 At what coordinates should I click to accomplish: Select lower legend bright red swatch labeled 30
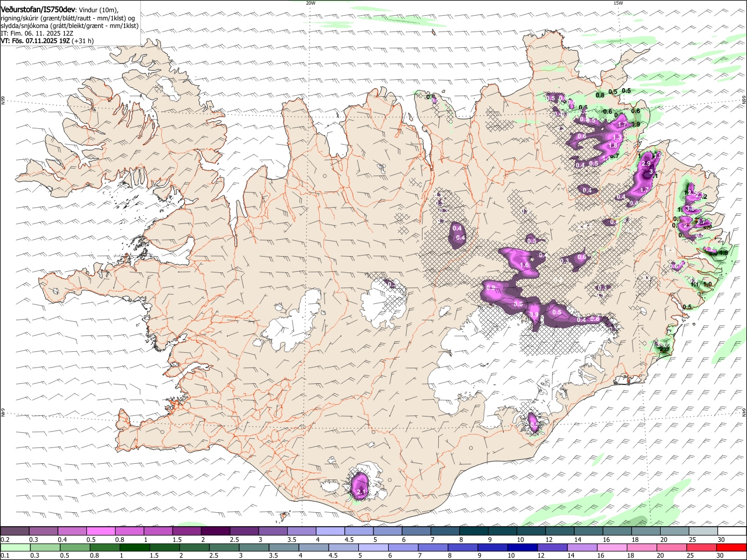pyautogui.click(x=731, y=547)
